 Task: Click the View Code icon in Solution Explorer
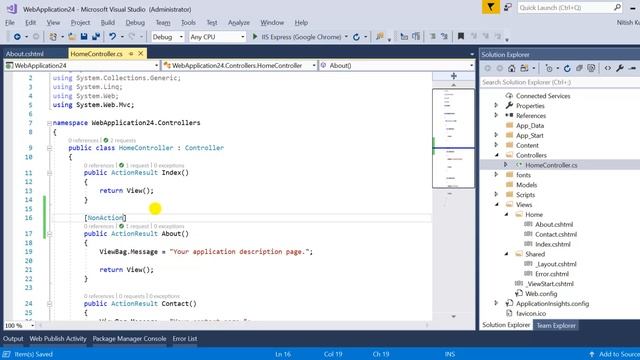608,69
